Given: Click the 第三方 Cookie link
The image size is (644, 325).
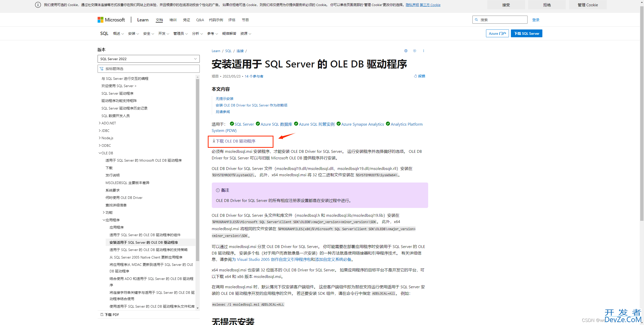Looking at the screenshot, I should click(430, 5).
